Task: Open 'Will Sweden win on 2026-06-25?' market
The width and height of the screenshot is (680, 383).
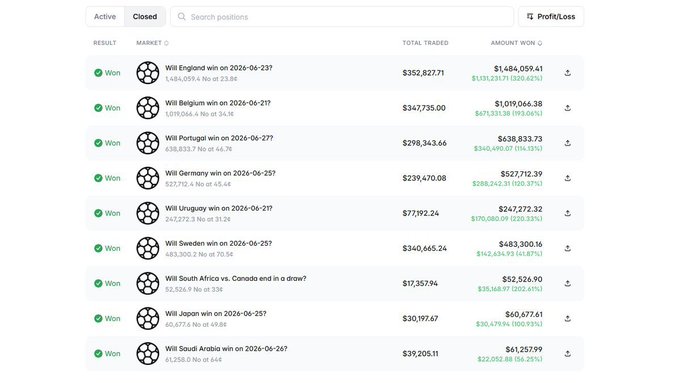Action: 219,244
